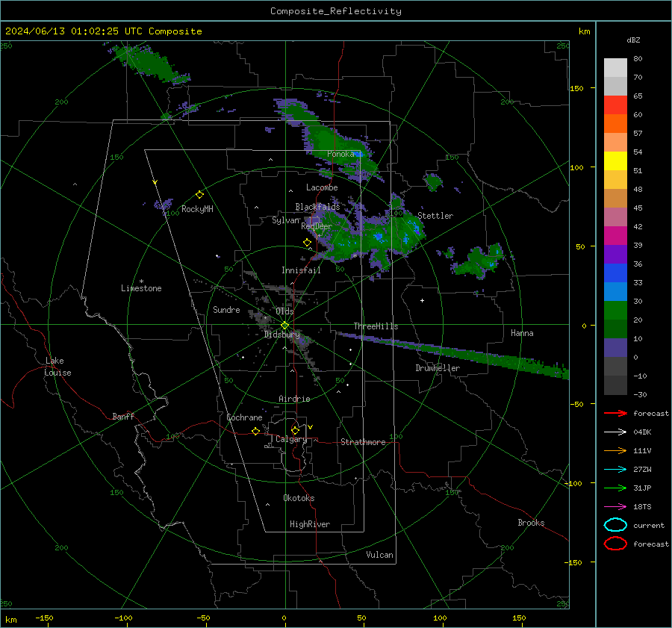Click the Brooks town label
The width and height of the screenshot is (672, 628).
tap(531, 523)
